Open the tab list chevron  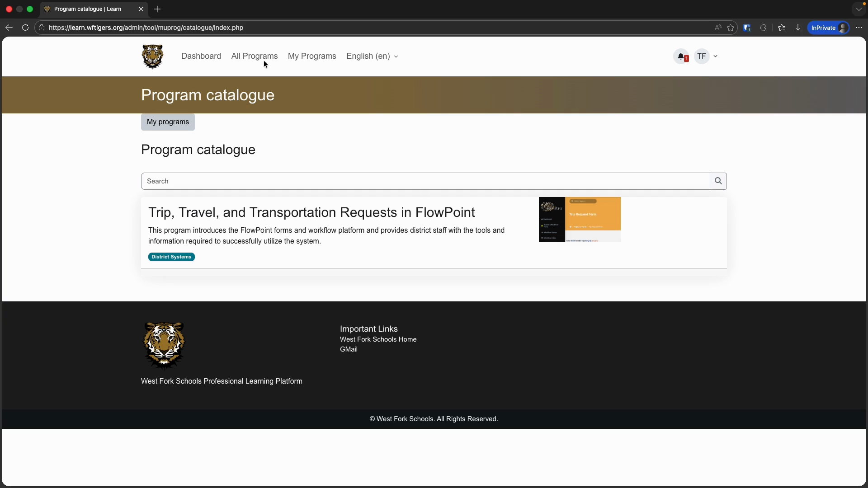coord(859,9)
